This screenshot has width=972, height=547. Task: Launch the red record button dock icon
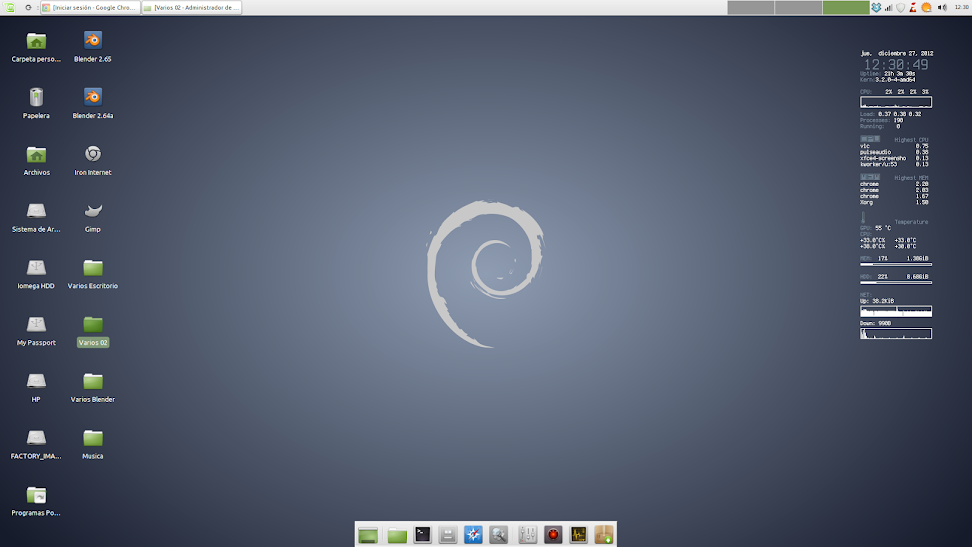(x=553, y=535)
